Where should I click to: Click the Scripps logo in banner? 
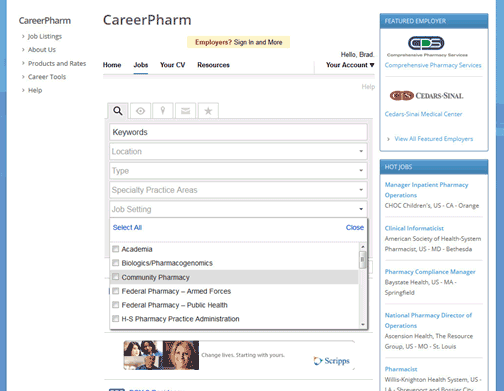(332, 361)
